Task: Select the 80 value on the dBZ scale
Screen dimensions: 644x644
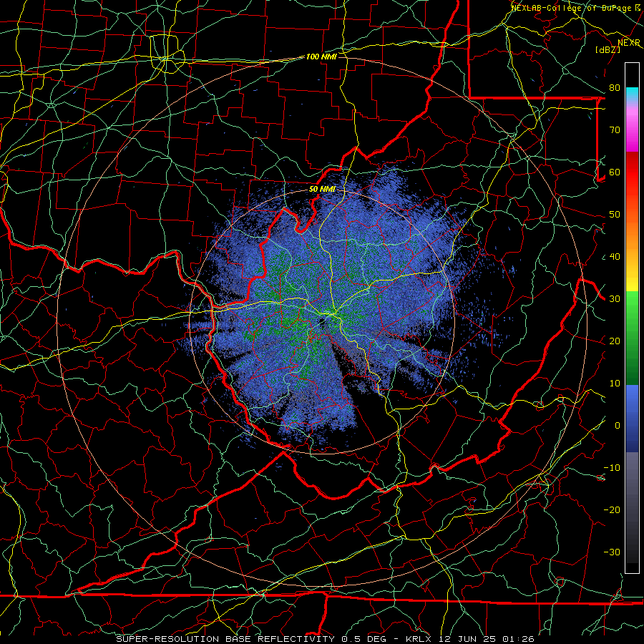Action: point(615,88)
